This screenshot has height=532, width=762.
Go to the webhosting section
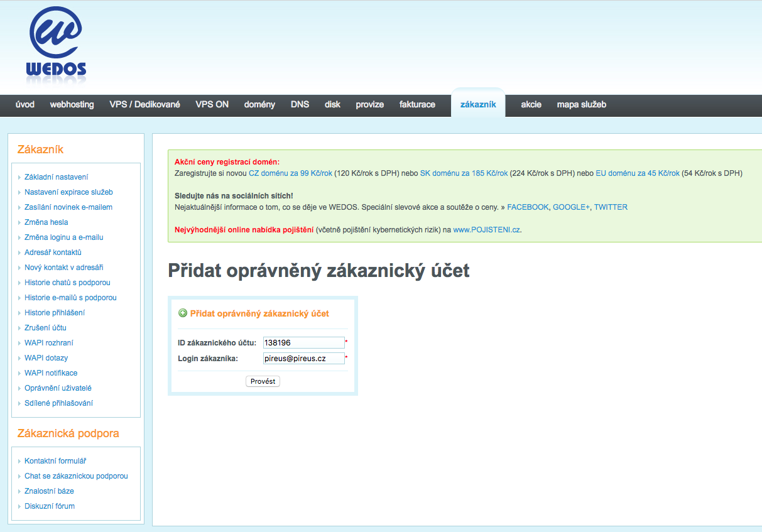(x=72, y=105)
